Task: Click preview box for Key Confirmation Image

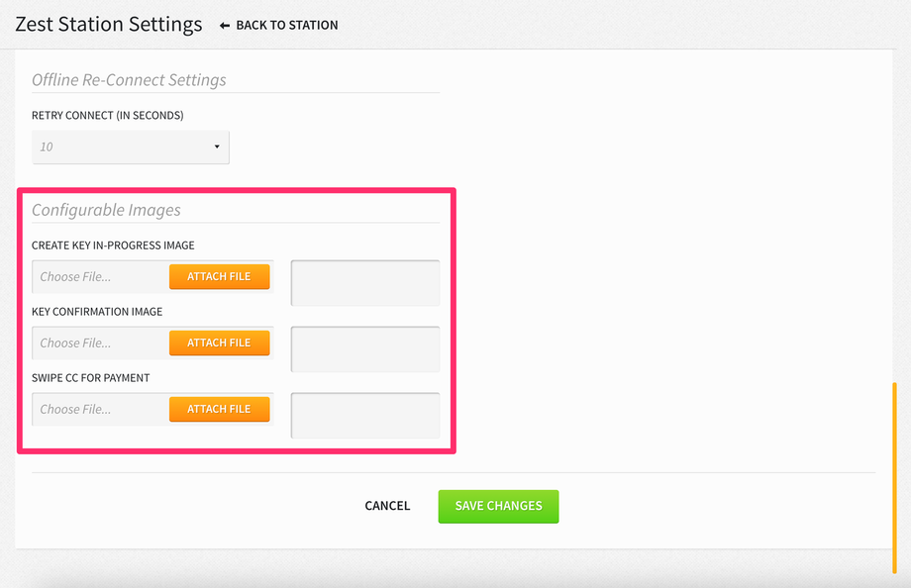Action: [x=365, y=349]
